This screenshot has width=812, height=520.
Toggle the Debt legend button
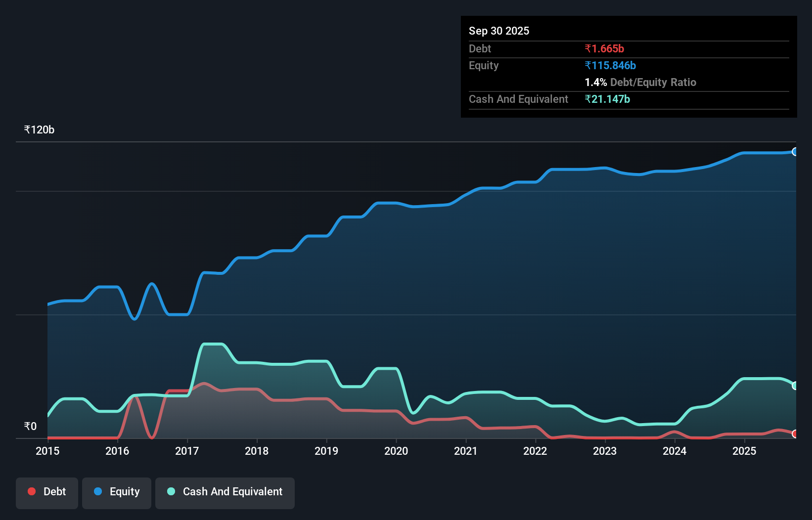(x=47, y=492)
